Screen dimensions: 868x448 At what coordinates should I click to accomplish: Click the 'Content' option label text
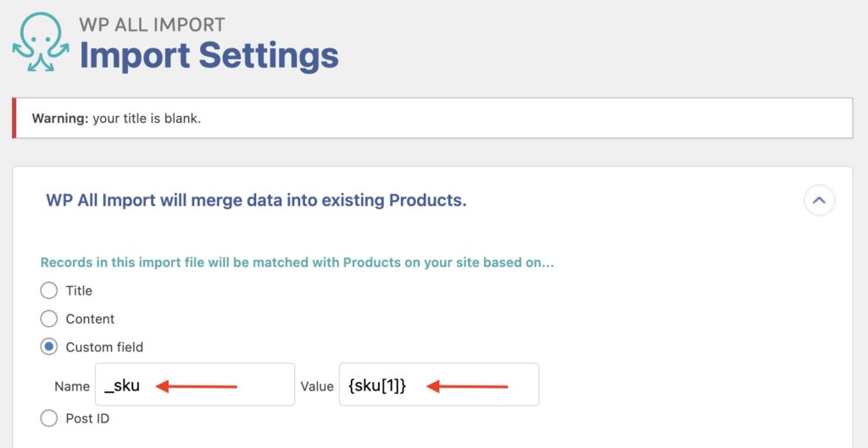90,319
